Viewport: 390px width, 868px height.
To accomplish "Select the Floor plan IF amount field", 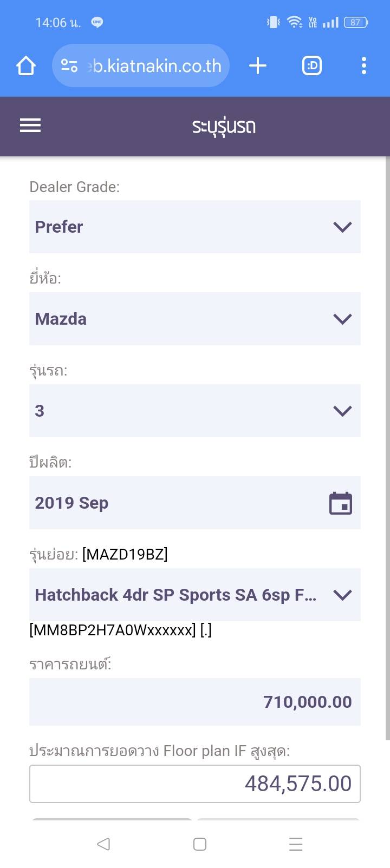I will (x=194, y=784).
